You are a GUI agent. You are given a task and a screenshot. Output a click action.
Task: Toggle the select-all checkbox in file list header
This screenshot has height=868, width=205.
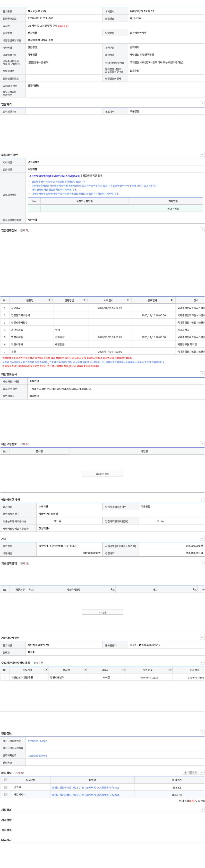tap(6, 780)
